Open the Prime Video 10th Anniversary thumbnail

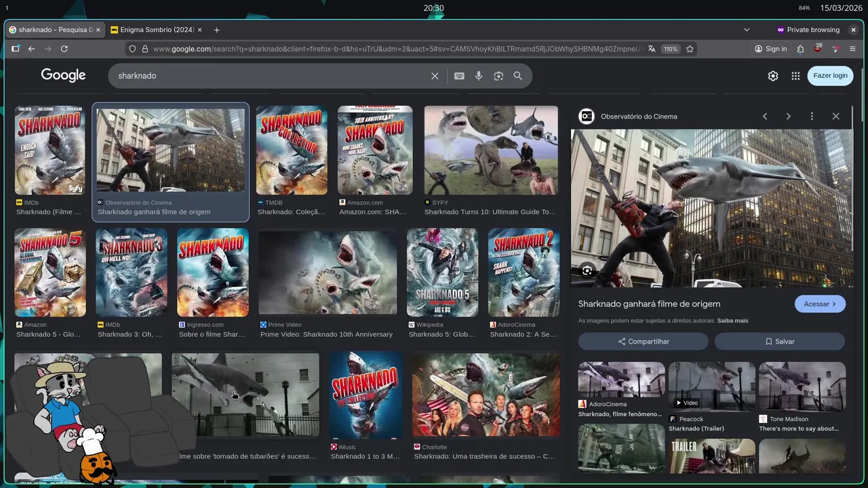[x=328, y=272]
